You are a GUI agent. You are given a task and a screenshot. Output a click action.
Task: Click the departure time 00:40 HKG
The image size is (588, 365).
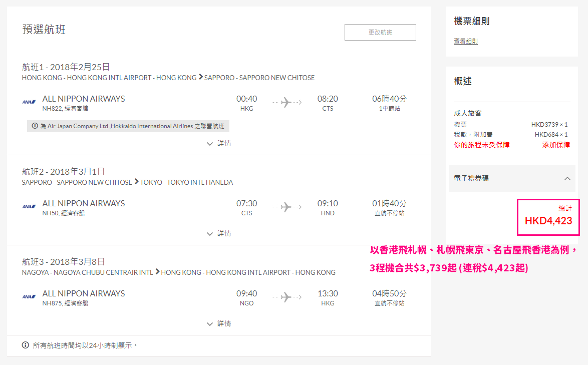pyautogui.click(x=246, y=103)
